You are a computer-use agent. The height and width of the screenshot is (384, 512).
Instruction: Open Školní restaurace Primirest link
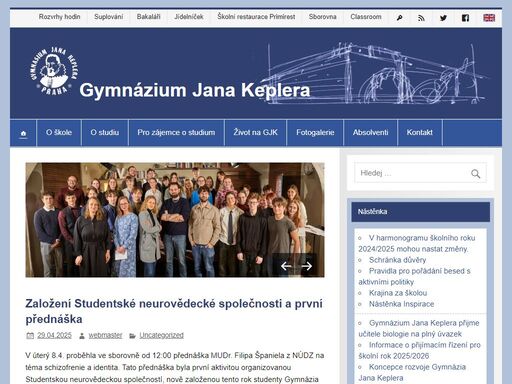click(256, 17)
